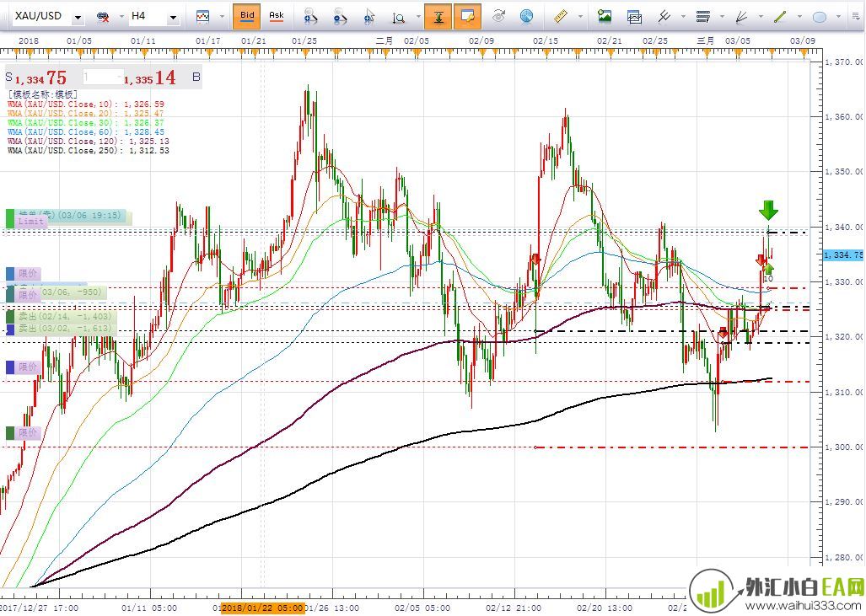Click the Limit order label on chart
The width and height of the screenshot is (866, 616).
click(x=31, y=222)
